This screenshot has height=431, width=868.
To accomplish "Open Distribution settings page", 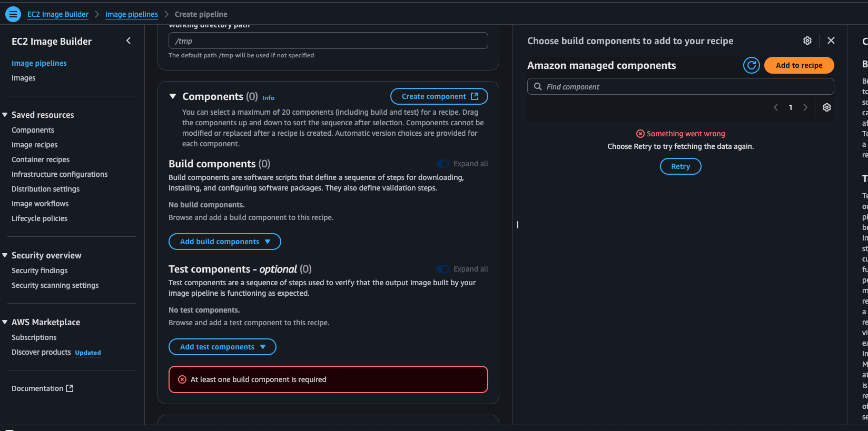I will pos(46,189).
